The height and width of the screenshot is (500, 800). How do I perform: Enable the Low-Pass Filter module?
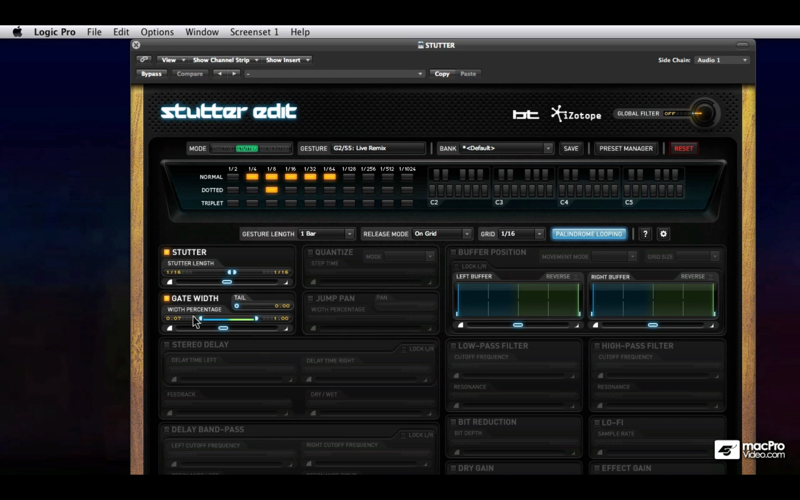point(453,346)
